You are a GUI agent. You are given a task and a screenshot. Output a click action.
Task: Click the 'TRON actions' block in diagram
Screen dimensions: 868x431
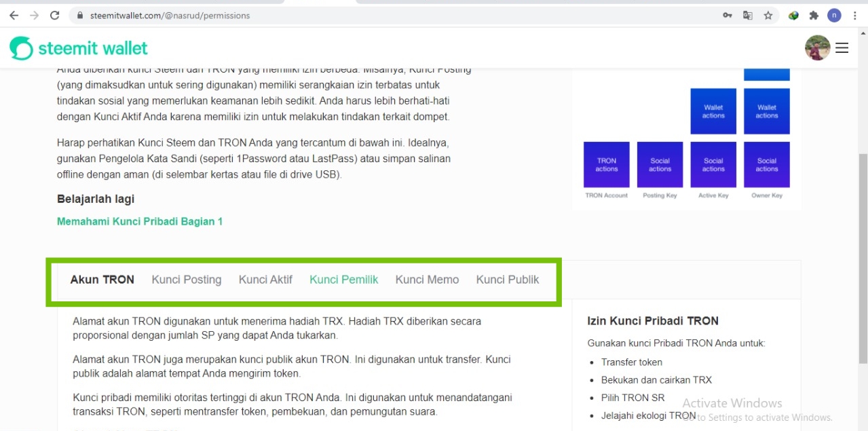[x=607, y=165]
